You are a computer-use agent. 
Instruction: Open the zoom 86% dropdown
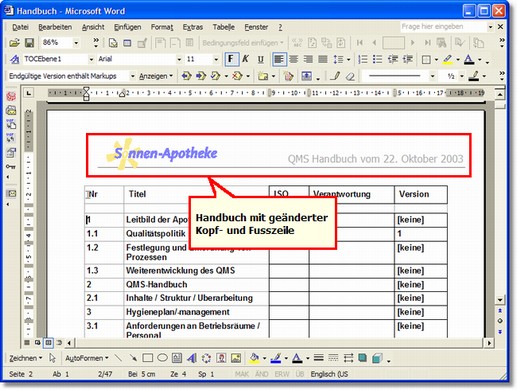[x=76, y=43]
